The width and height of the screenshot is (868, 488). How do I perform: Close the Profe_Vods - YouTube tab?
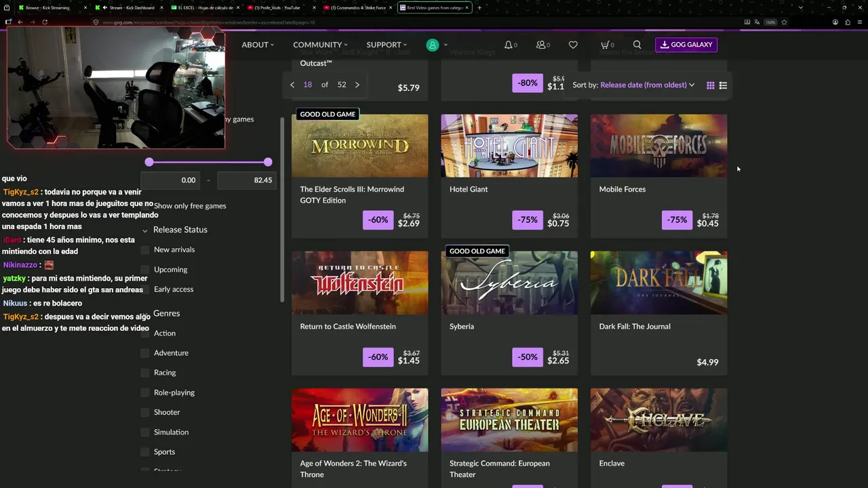coord(314,7)
